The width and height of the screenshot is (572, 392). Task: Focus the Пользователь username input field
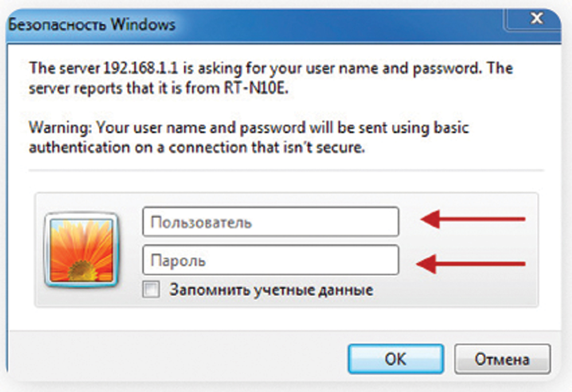(x=270, y=222)
